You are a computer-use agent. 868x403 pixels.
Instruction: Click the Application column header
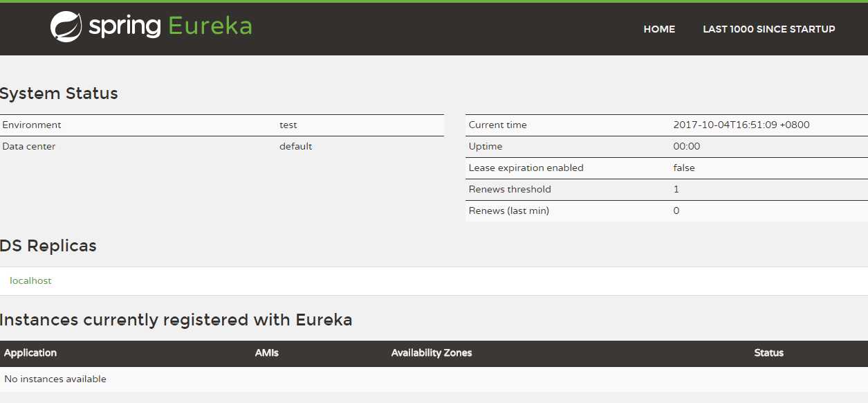(30, 353)
